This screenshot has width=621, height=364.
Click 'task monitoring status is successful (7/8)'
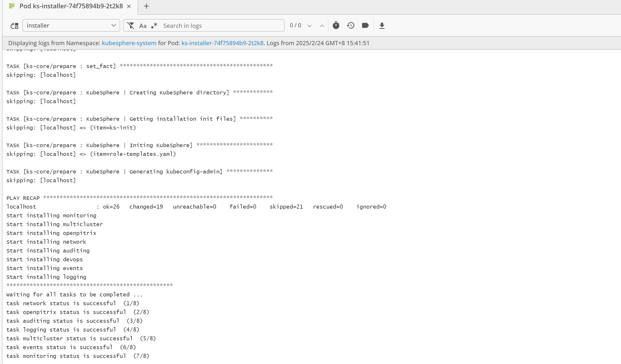coord(78,356)
